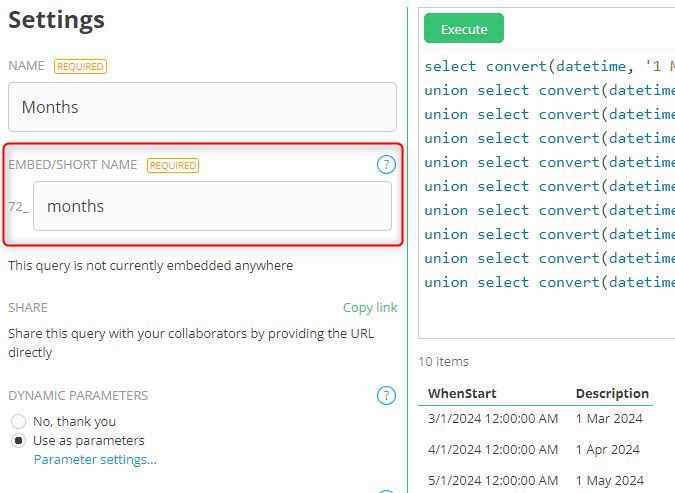Choose the "Use as parameters" radio button
The height and width of the screenshot is (493, 675).
(18, 440)
